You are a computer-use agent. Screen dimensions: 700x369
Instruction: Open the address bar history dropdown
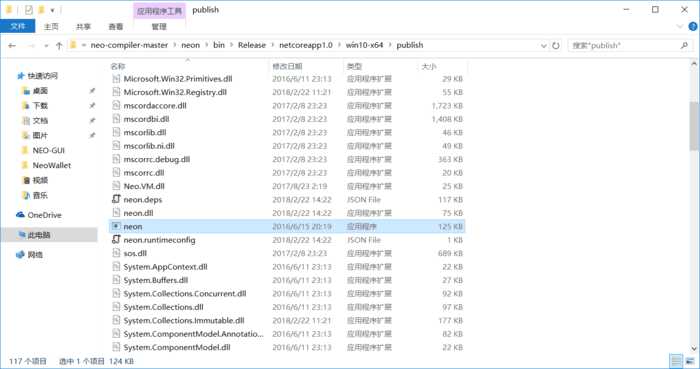pyautogui.click(x=543, y=46)
